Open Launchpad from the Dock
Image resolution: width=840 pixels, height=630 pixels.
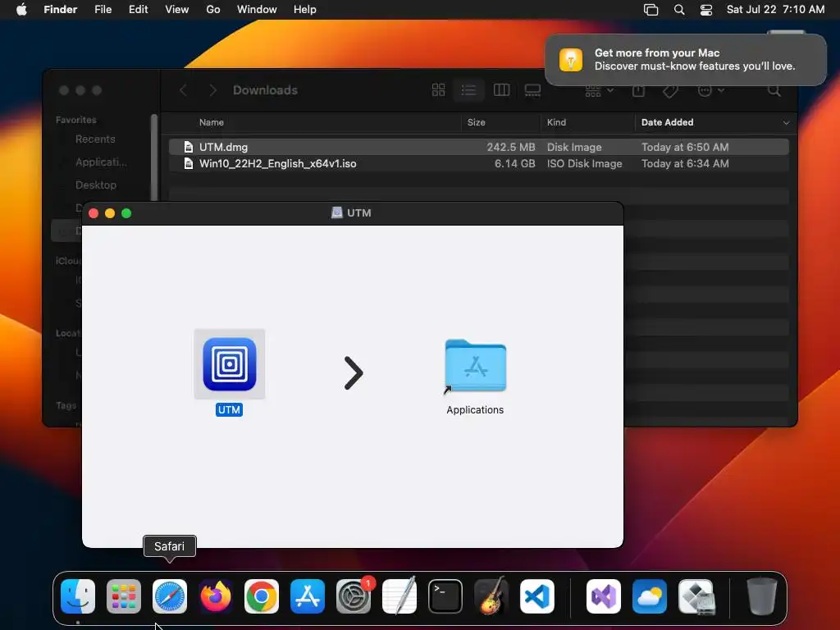[124, 596]
